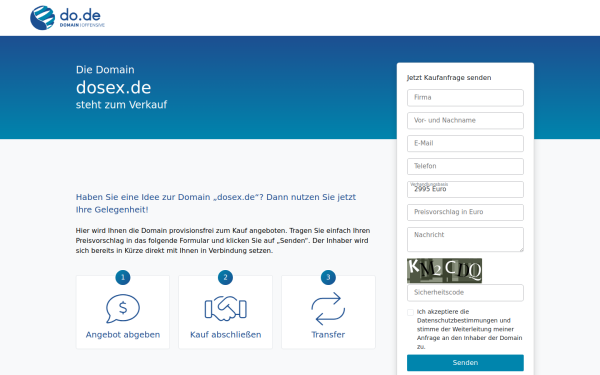Screen dimensions: 600x375
Task: Click the dosex.de domain heading
Action: tap(114, 88)
